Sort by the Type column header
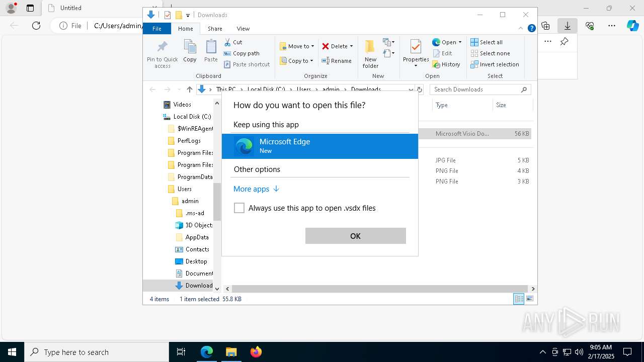 point(462,105)
